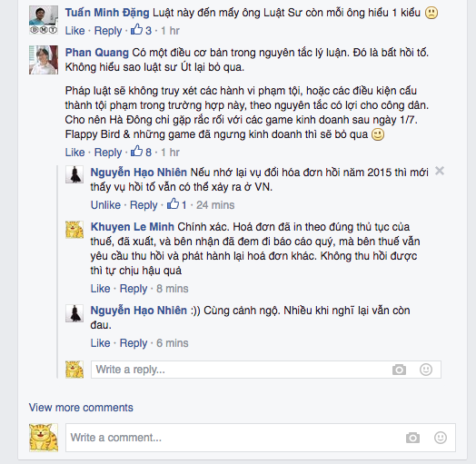Open Tuấn Minh Đặng's profile picture

coord(44,20)
